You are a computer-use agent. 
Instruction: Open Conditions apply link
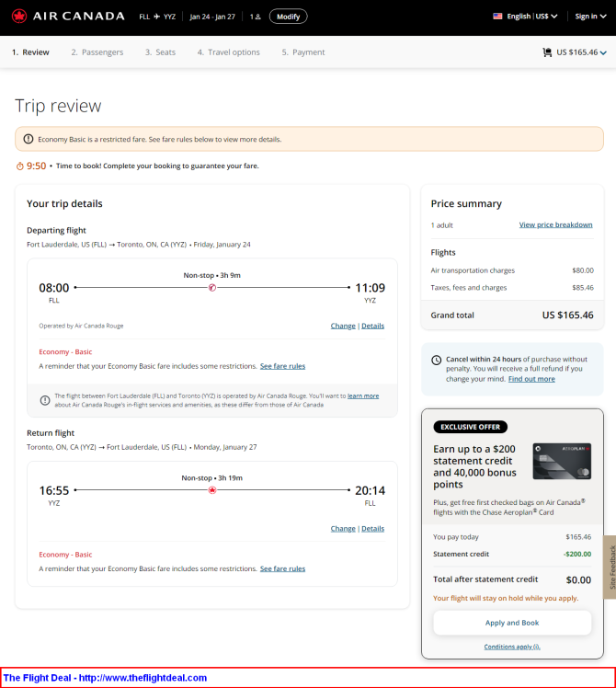click(x=512, y=647)
